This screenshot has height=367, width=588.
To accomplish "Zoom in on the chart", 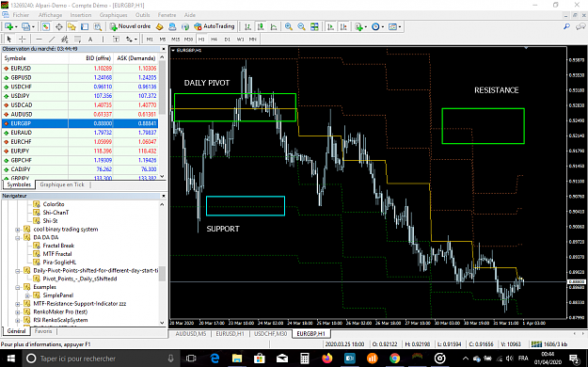I will pos(289,26).
